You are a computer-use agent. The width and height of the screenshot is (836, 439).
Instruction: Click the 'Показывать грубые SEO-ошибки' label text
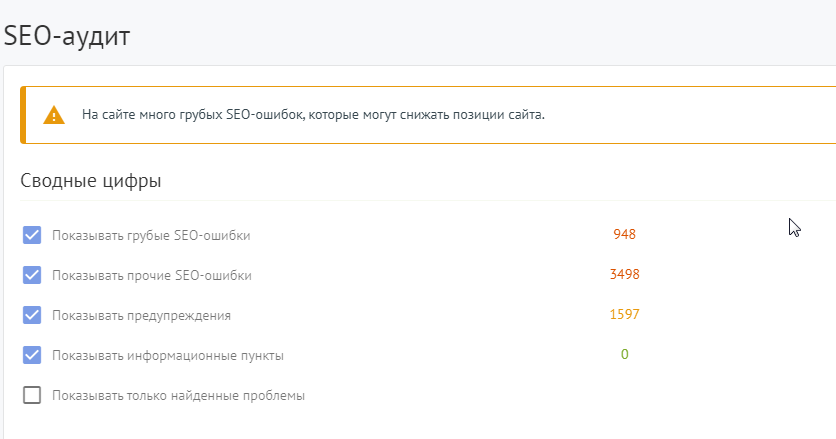coord(151,235)
